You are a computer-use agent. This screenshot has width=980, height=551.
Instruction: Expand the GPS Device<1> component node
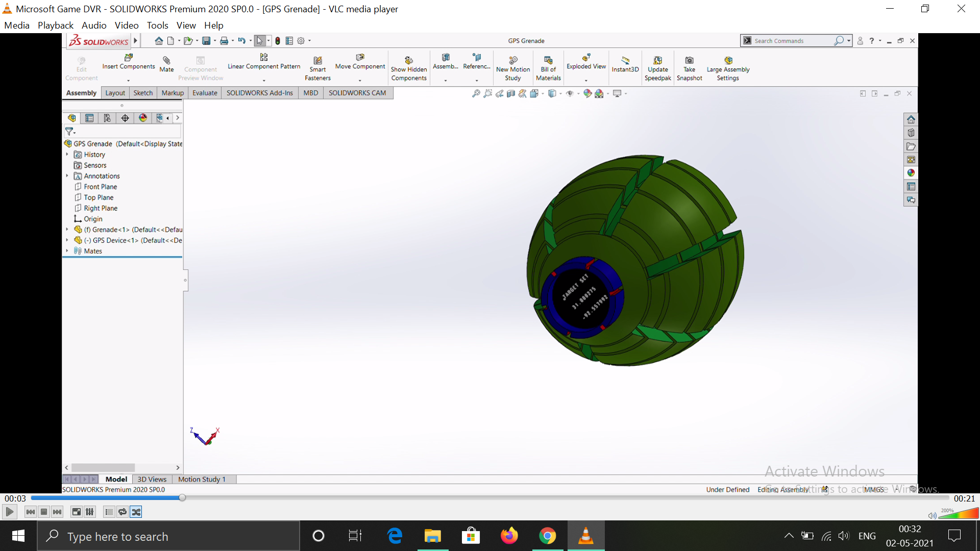point(67,240)
